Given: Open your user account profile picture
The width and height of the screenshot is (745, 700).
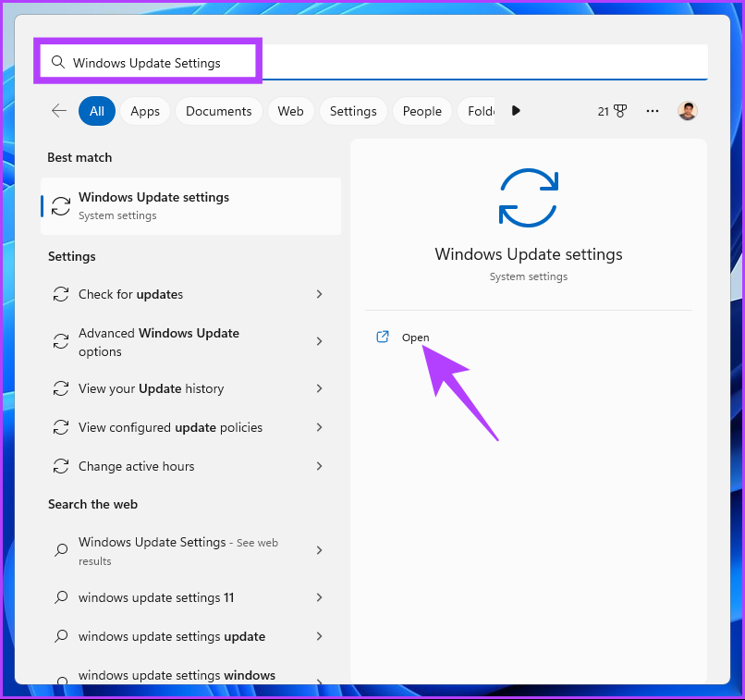Looking at the screenshot, I should [x=687, y=110].
